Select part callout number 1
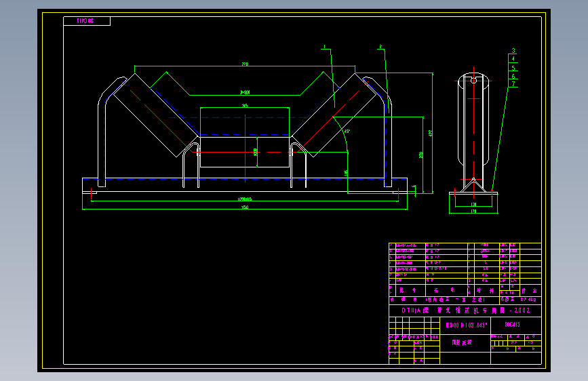The height and width of the screenshot is (381, 588). point(325,47)
